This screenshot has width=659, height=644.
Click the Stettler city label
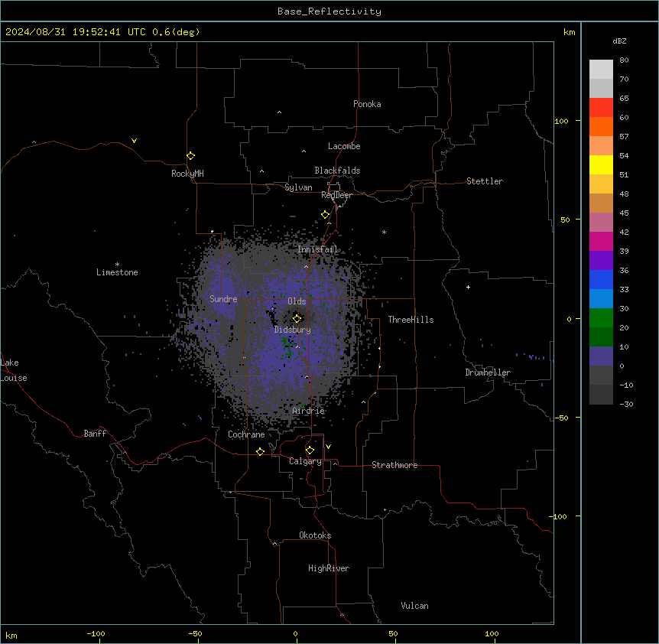(485, 181)
